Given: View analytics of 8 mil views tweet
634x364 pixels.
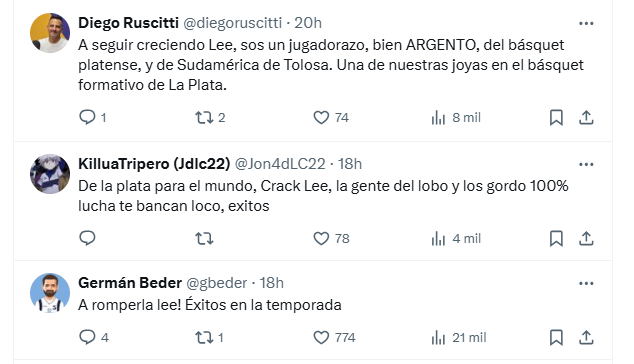Looking at the screenshot, I should coord(456,117).
